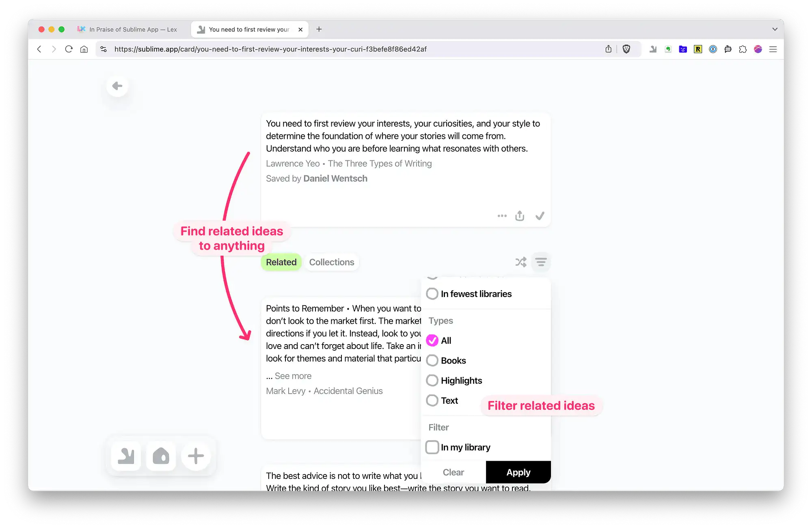Open the filter/sort options icon
This screenshot has width=812, height=528.
tap(541, 262)
